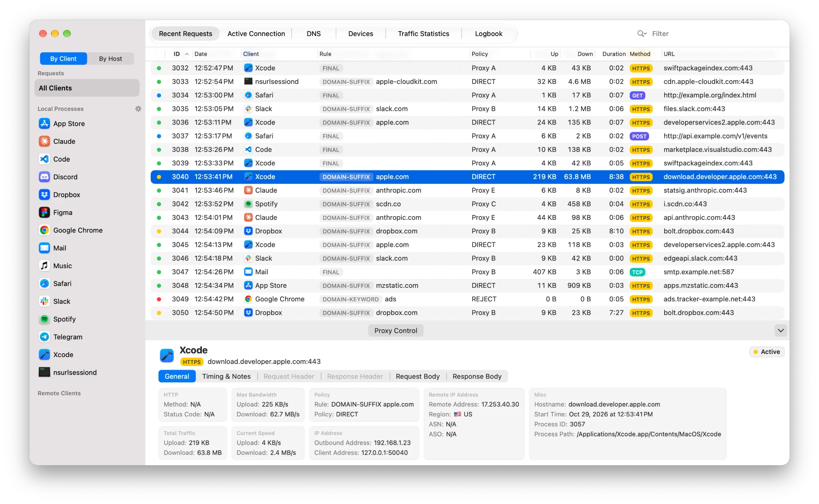The image size is (819, 504).
Task: Click App Store icon in request 3048 row
Action: [248, 285]
